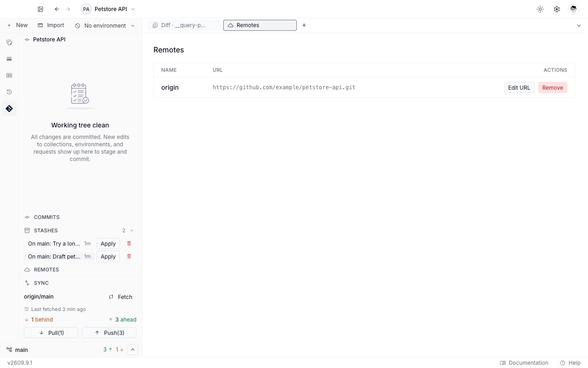The height and width of the screenshot is (368, 588).
Task: Open the Petstore API workspace dropdown
Action: 108,9
